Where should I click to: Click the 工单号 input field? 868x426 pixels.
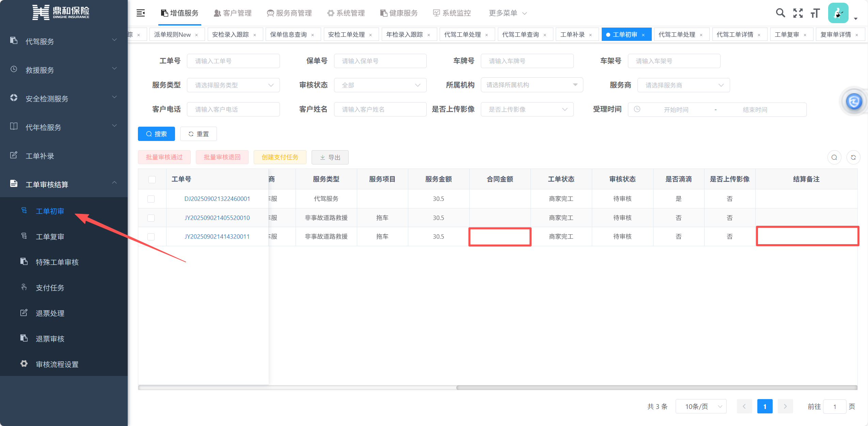click(233, 61)
